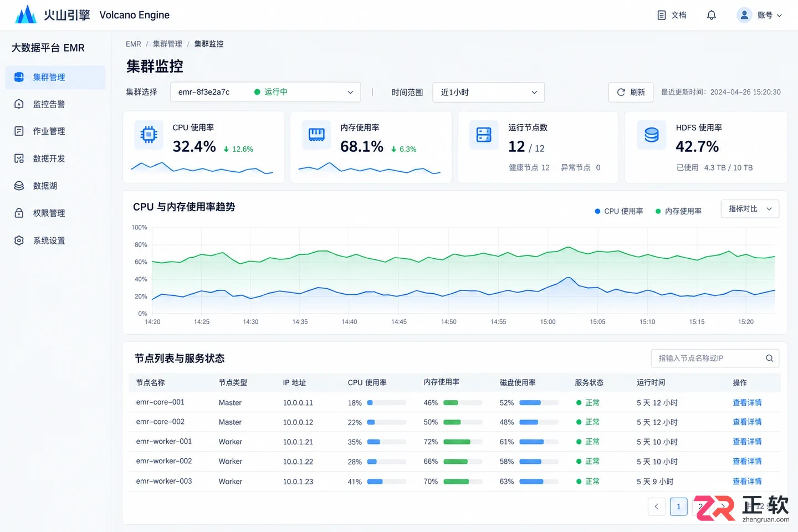Click emr-worker-001 memory usage bar
Image resolution: width=798 pixels, height=532 pixels.
click(x=463, y=442)
